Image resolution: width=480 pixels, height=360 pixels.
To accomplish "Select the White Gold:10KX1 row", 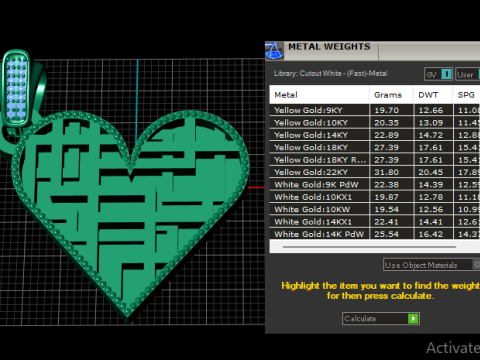I will [x=375, y=197].
